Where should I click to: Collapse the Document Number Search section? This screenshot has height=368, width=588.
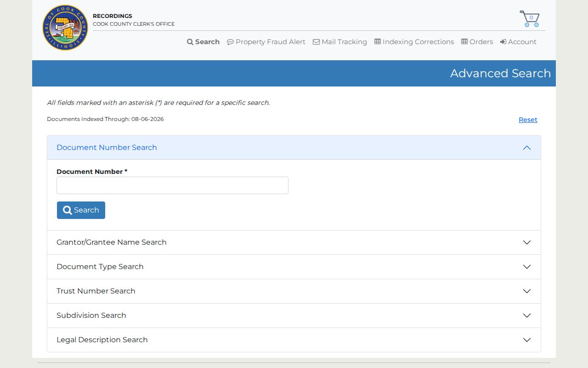(x=294, y=148)
